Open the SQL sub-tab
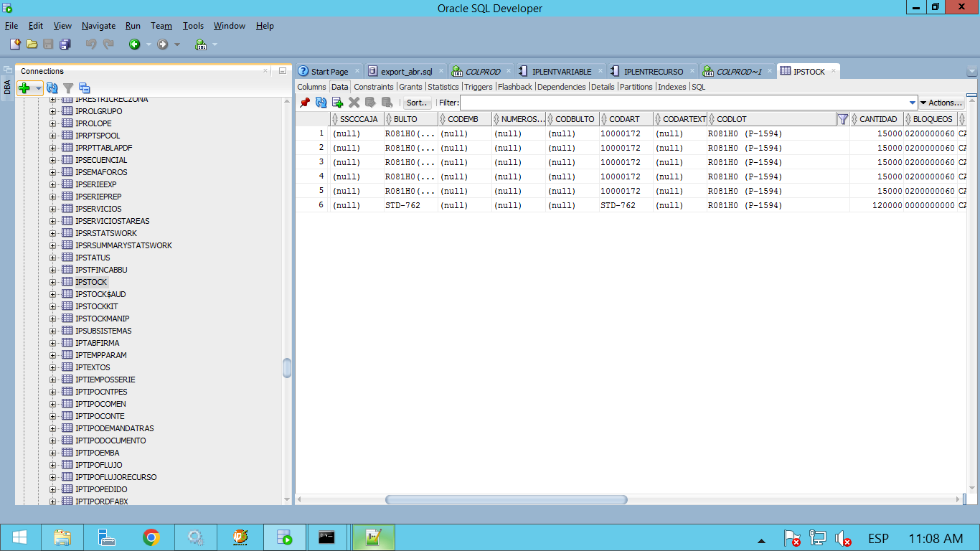This screenshot has height=551, width=980. click(698, 87)
